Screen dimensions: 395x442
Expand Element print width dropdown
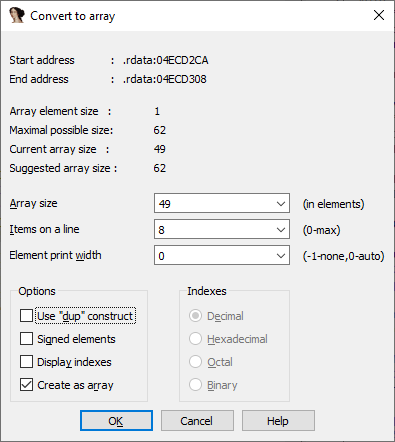coord(281,255)
